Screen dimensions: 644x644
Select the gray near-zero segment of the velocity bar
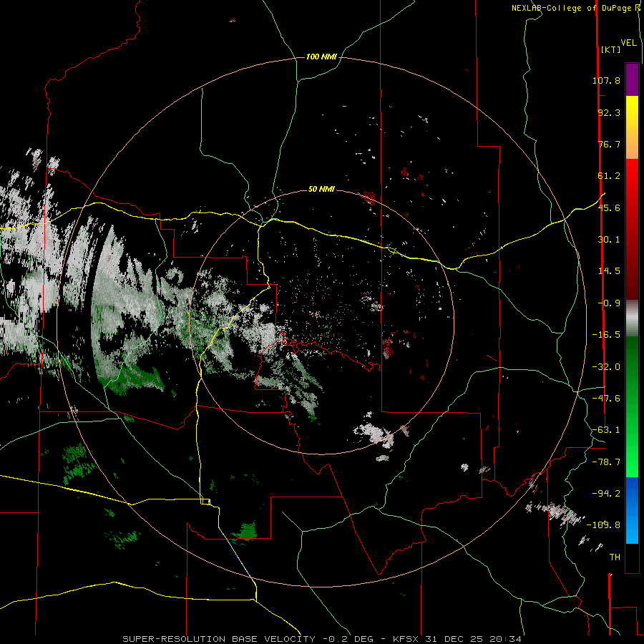tap(632, 318)
